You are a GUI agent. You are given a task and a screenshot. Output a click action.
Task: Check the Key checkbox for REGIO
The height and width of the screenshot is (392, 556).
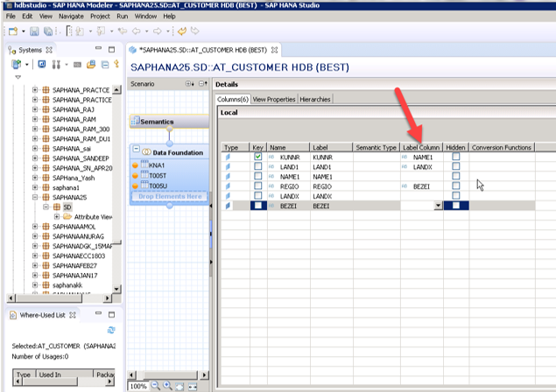(258, 186)
